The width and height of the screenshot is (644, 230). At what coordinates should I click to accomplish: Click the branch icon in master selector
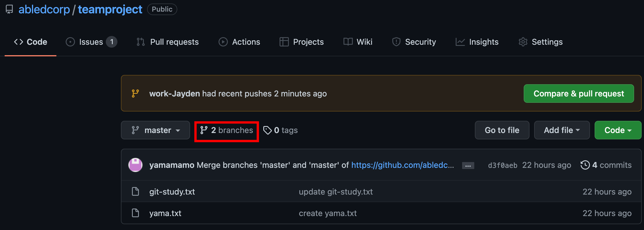click(x=135, y=130)
